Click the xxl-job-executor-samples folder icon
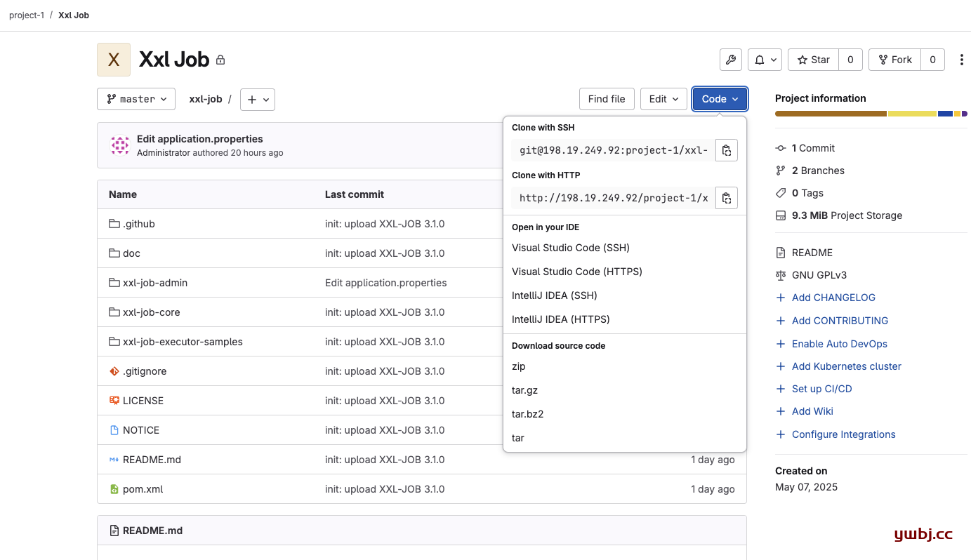 coord(114,342)
